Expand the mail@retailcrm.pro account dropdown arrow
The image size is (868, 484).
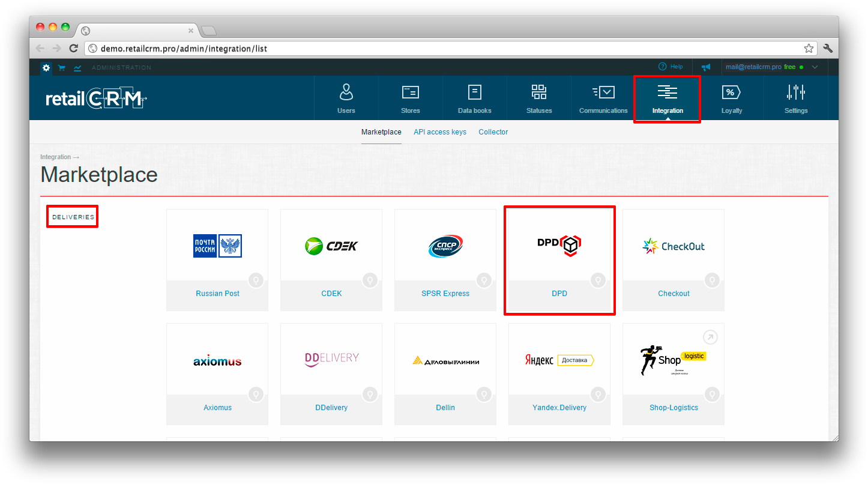point(815,67)
